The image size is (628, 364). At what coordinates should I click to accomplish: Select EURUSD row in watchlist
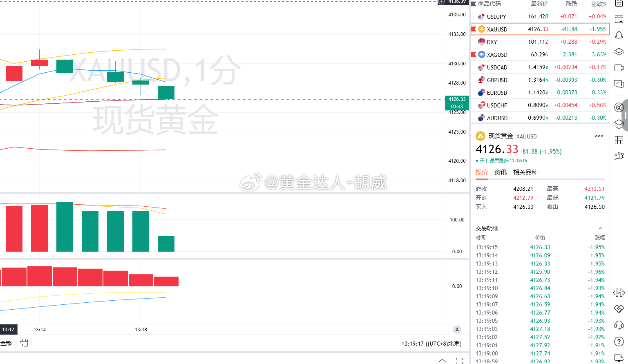point(540,92)
